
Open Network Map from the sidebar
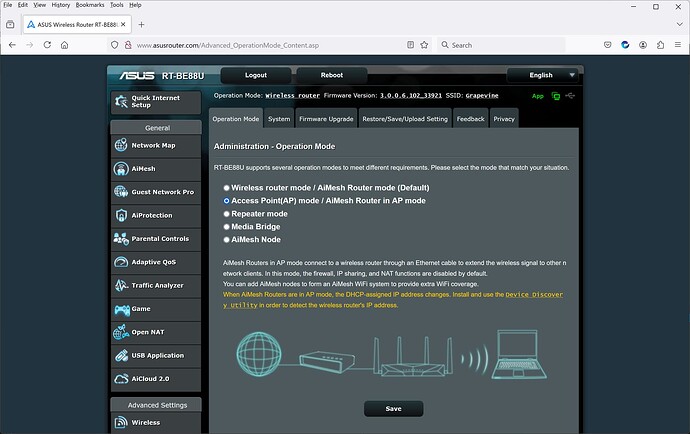click(x=156, y=145)
